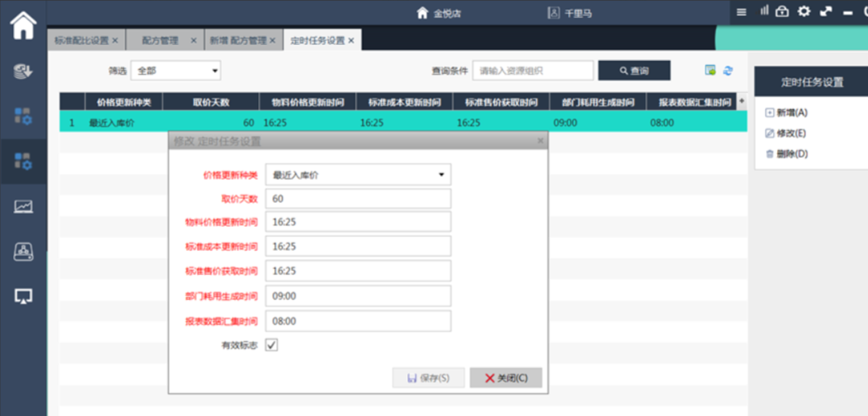
Task: Click the green export icon beside refresh
Action: (x=710, y=71)
